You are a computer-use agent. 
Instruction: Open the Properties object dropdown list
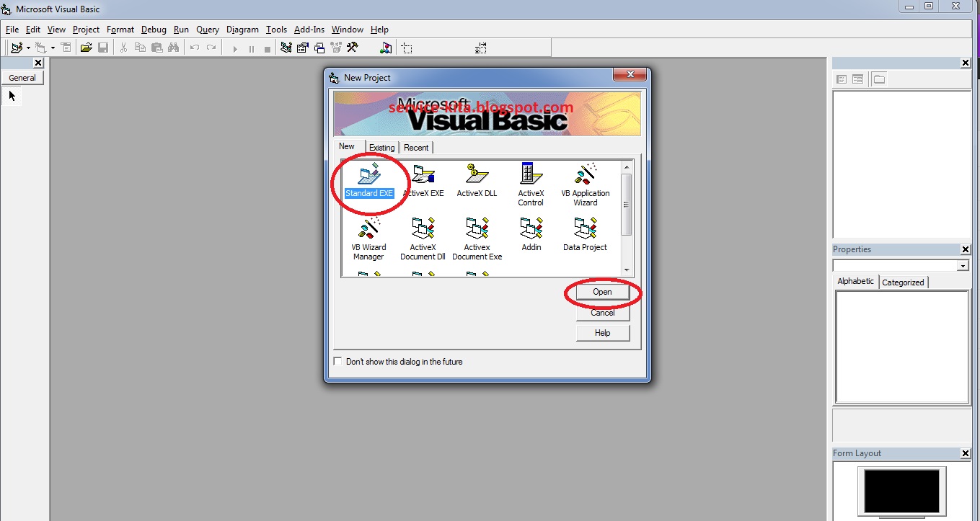(x=963, y=266)
